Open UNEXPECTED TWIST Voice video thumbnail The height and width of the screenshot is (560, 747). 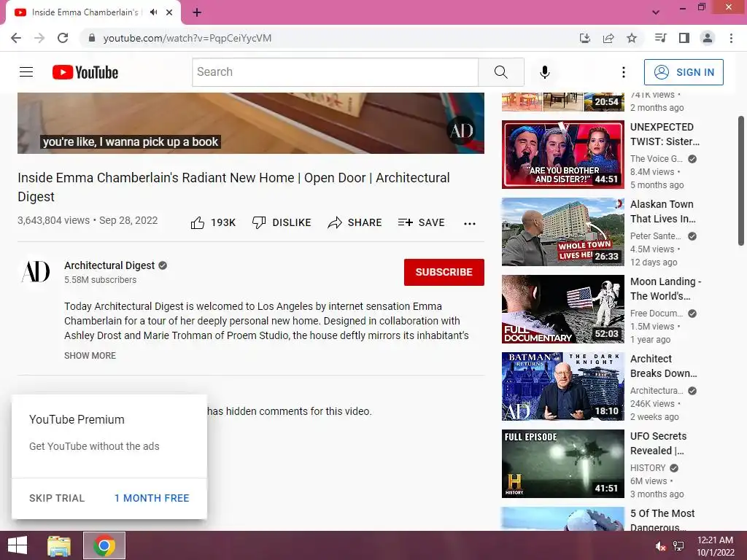point(563,155)
